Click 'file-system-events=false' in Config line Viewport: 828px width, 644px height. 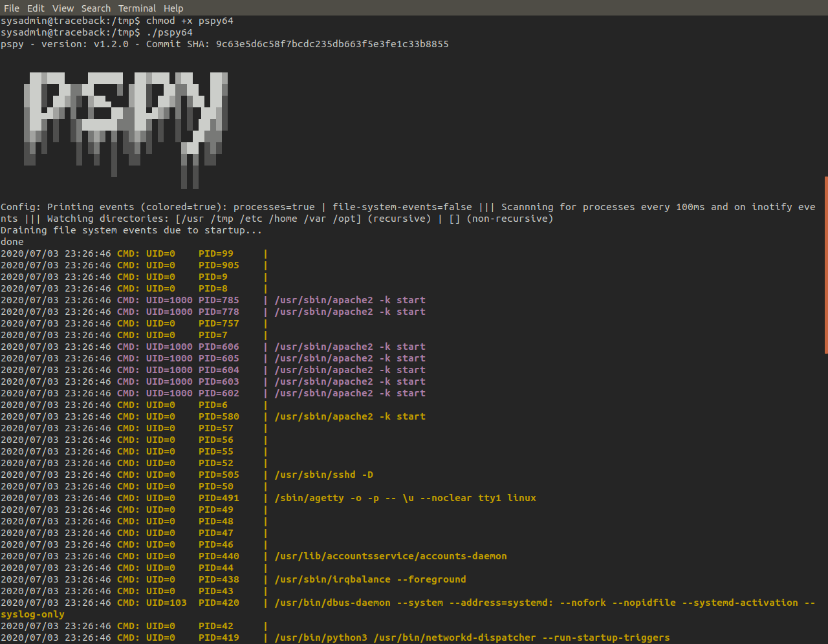coord(402,207)
